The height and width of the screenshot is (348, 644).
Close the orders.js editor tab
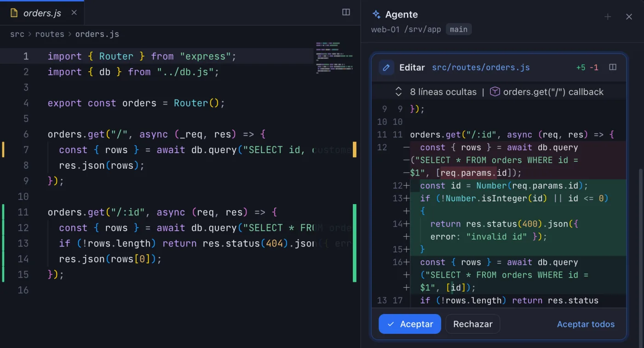[x=74, y=13]
